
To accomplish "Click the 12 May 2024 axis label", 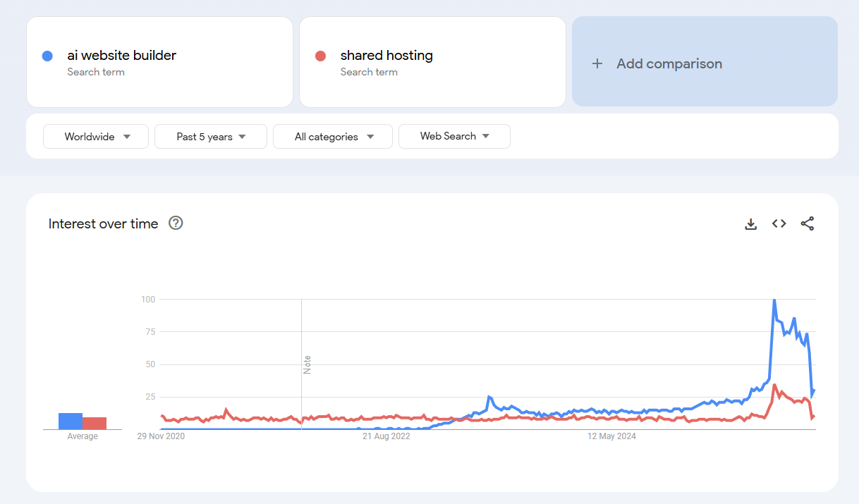I will 611,436.
